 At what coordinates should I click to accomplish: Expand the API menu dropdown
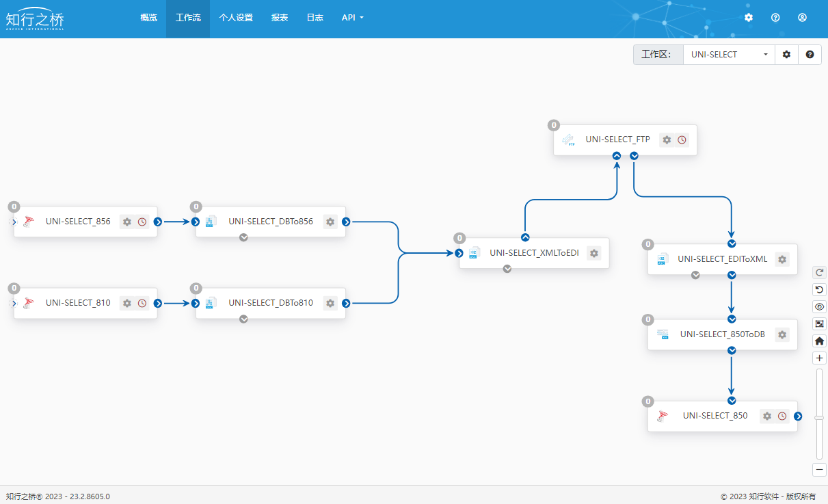[352, 18]
